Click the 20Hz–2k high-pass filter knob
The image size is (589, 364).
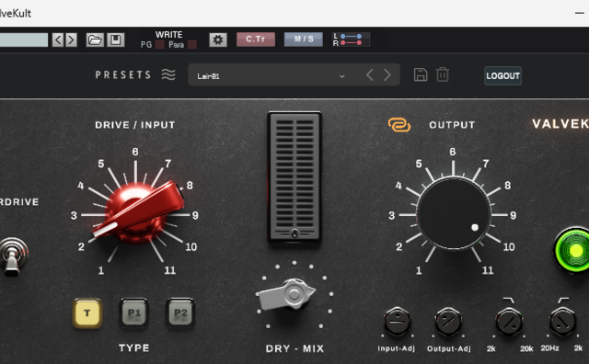562,321
